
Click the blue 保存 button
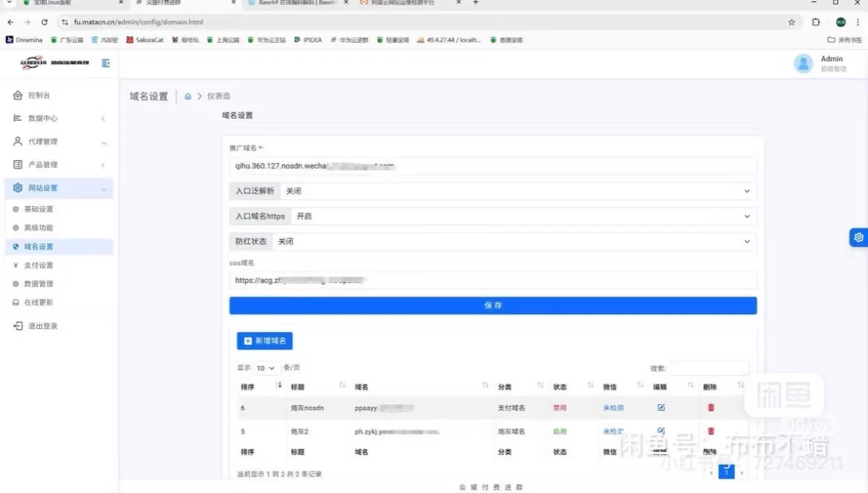pyautogui.click(x=493, y=305)
